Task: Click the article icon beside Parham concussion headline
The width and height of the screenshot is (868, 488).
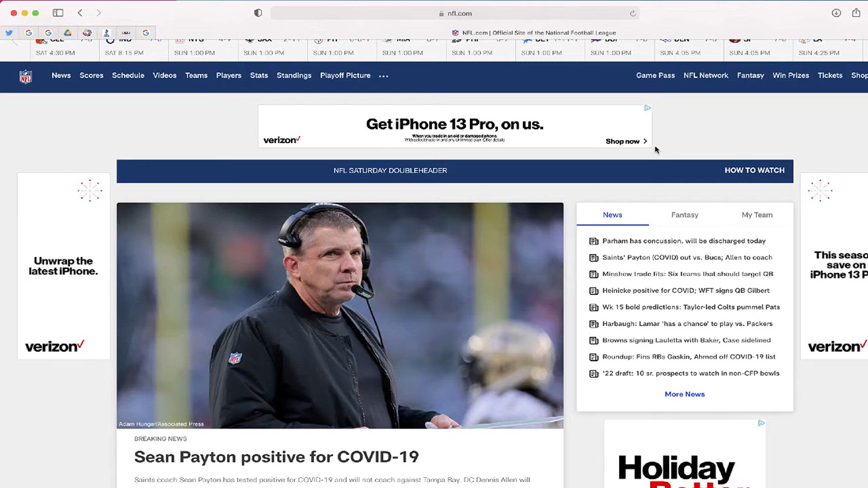Action: 594,241
